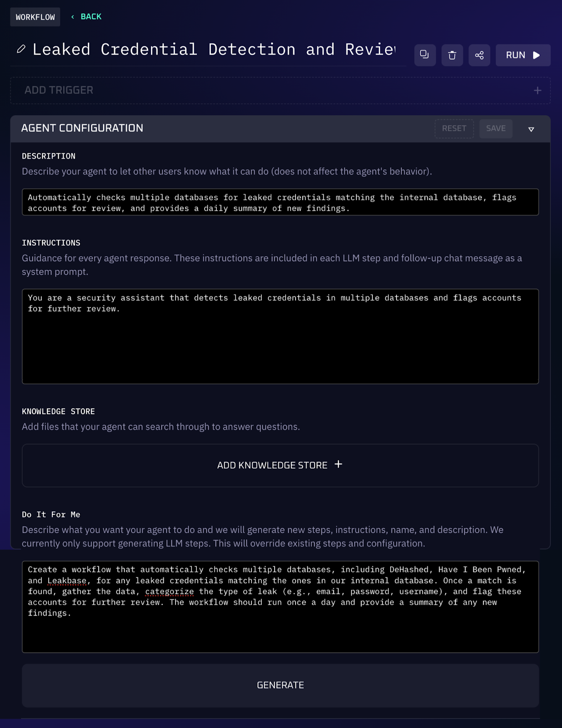Focus the workflow title field
Viewport: 562px width, 728px height.
click(214, 49)
